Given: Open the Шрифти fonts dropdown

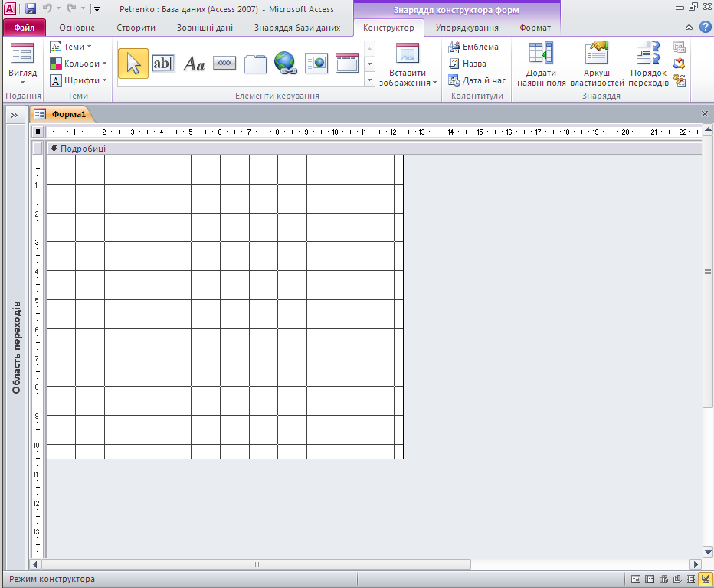Looking at the screenshot, I should pyautogui.click(x=78, y=80).
